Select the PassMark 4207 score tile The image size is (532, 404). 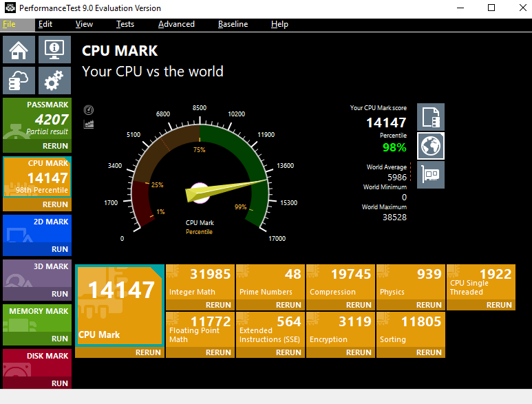pyautogui.click(x=37, y=118)
